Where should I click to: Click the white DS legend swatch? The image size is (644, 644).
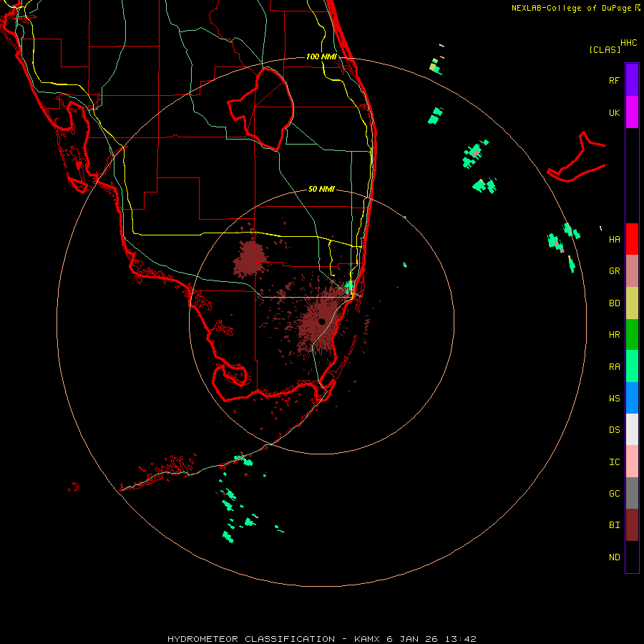tap(632, 429)
